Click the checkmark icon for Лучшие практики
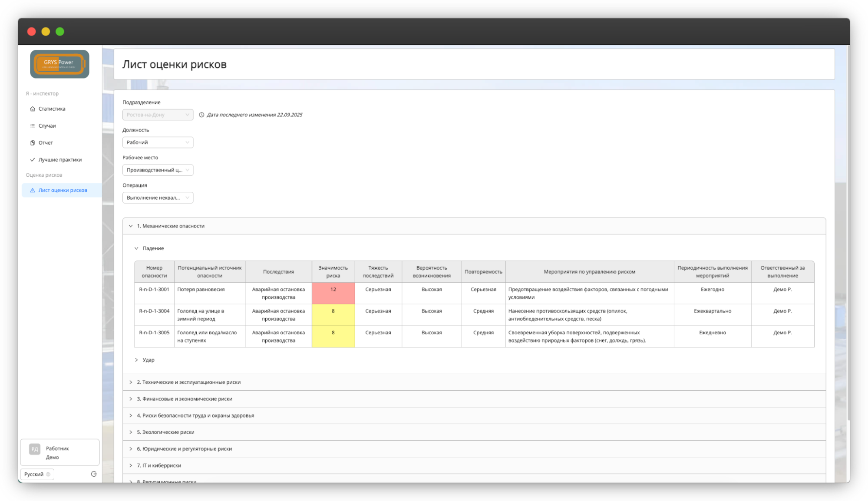 (x=33, y=160)
